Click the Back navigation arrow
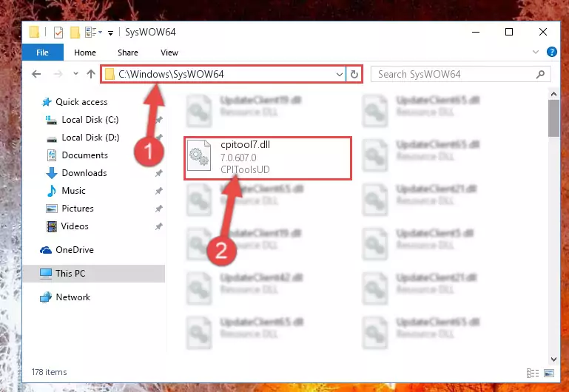 pos(36,75)
